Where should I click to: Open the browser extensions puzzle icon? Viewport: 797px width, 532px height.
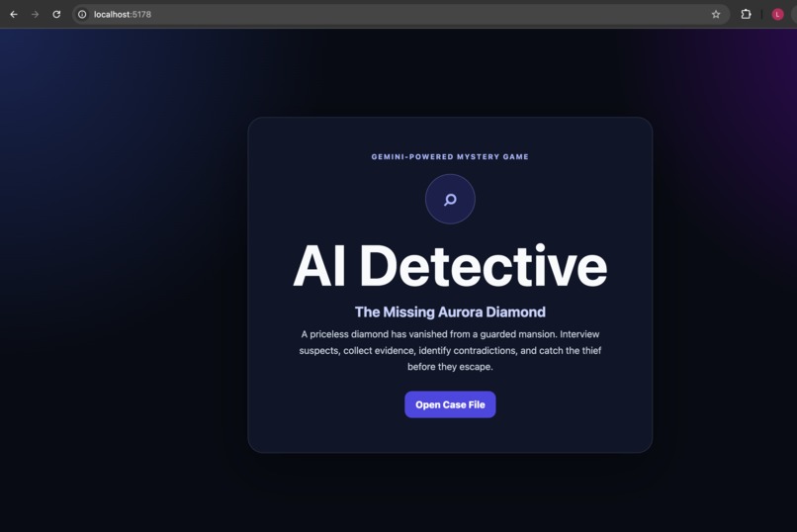(x=746, y=14)
